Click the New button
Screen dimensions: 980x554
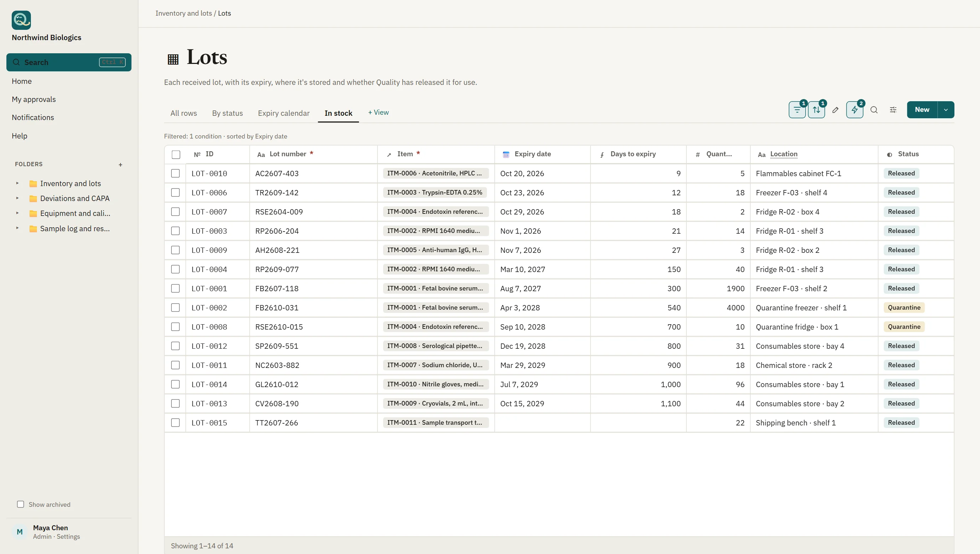[922, 110]
